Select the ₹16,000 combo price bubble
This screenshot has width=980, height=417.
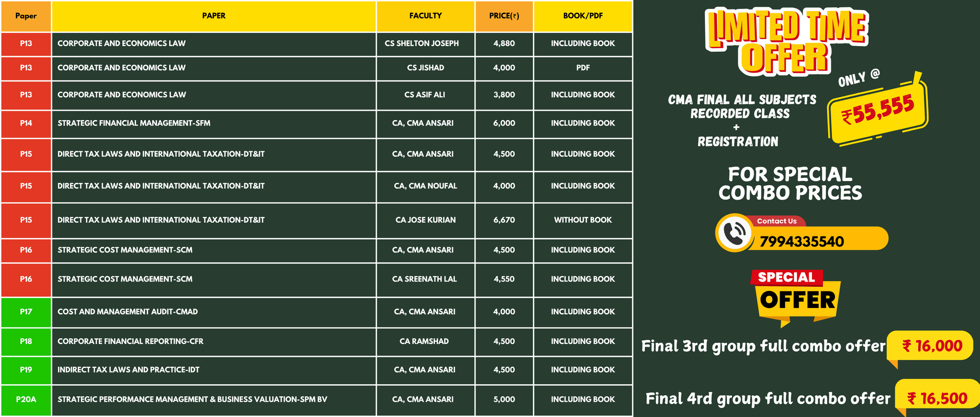(930, 347)
